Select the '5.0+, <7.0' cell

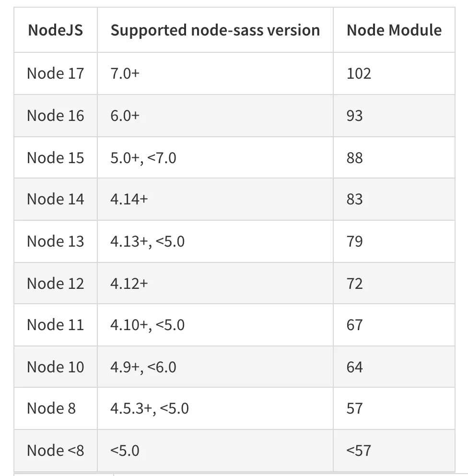pyautogui.click(x=143, y=158)
